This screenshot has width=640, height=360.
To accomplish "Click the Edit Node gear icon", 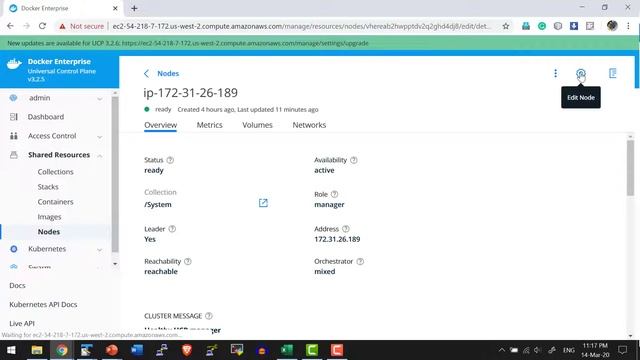I will pos(580,73).
